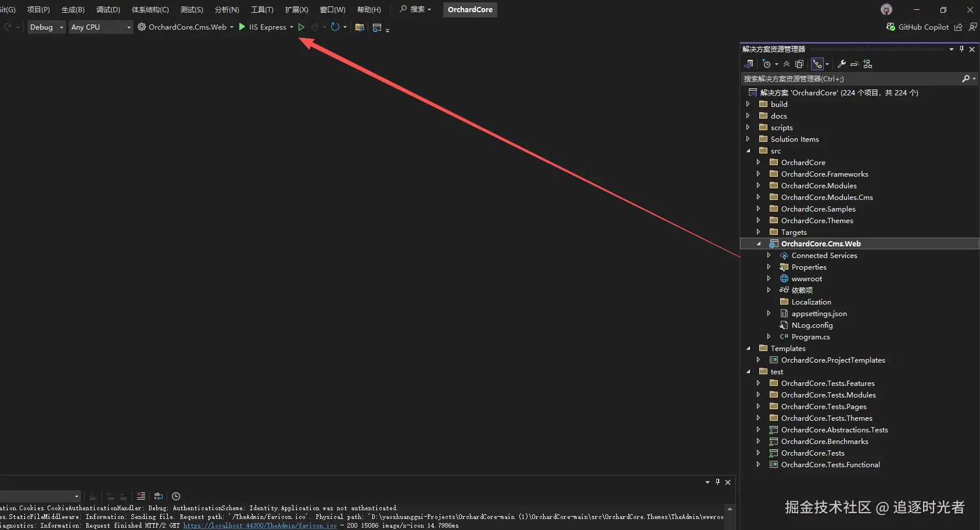Collapse the OrchardCore.Cms.Web project node
Image resolution: width=980 pixels, height=530 pixels.
pos(759,243)
